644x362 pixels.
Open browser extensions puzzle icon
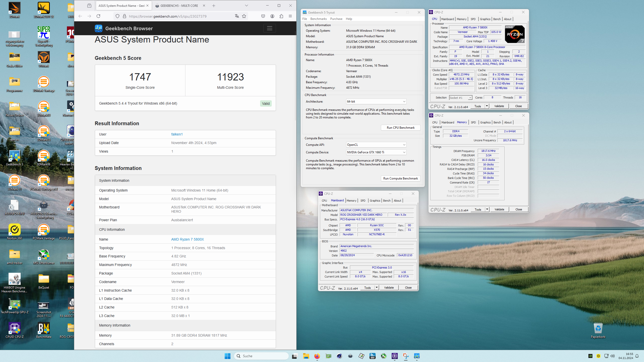coord(281,16)
